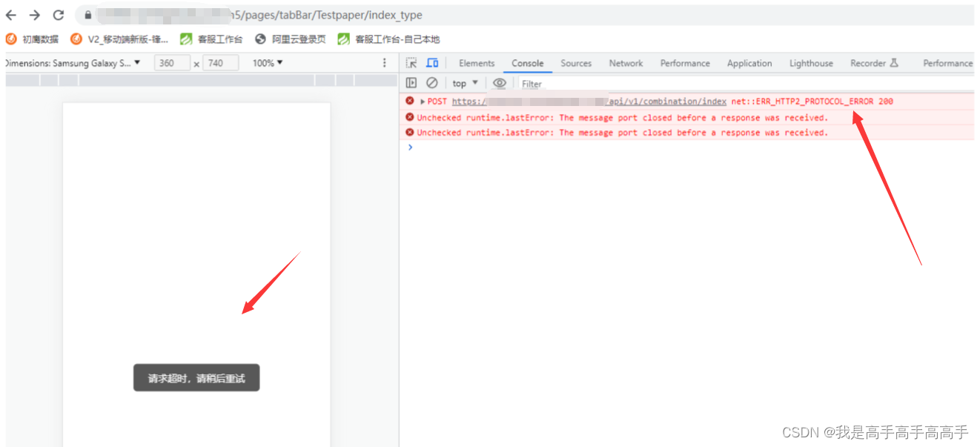The height and width of the screenshot is (447, 980).
Task: Open device toolbar more options menu
Action: coord(384,63)
